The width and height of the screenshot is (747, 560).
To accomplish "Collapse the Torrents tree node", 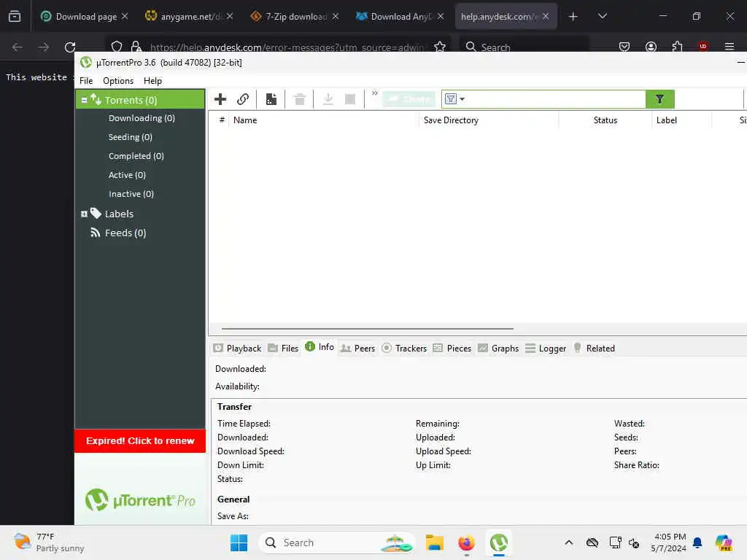I will (85, 100).
